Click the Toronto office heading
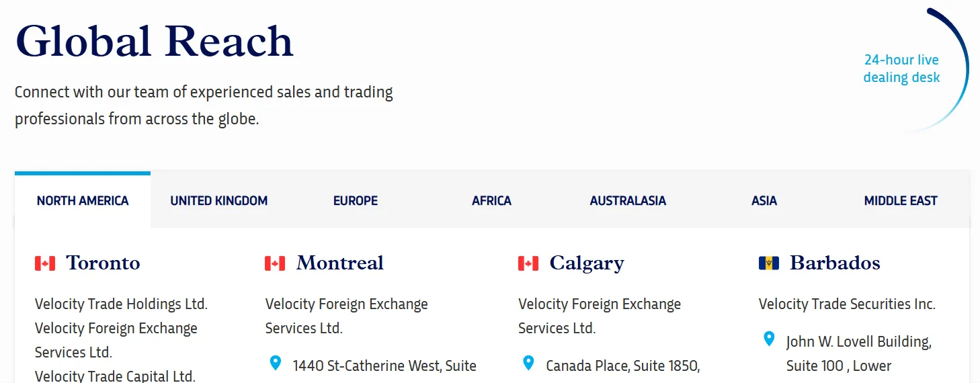 tap(103, 263)
